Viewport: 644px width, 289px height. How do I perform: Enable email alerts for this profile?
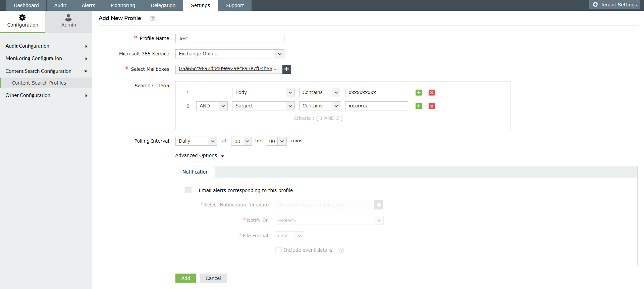coord(188,190)
